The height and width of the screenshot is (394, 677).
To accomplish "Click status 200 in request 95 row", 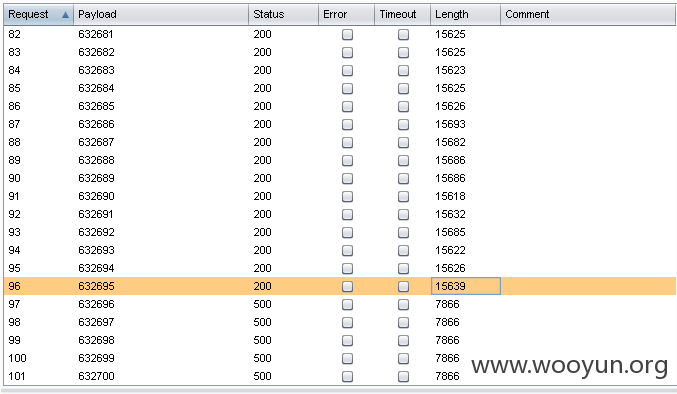I will point(263,268).
